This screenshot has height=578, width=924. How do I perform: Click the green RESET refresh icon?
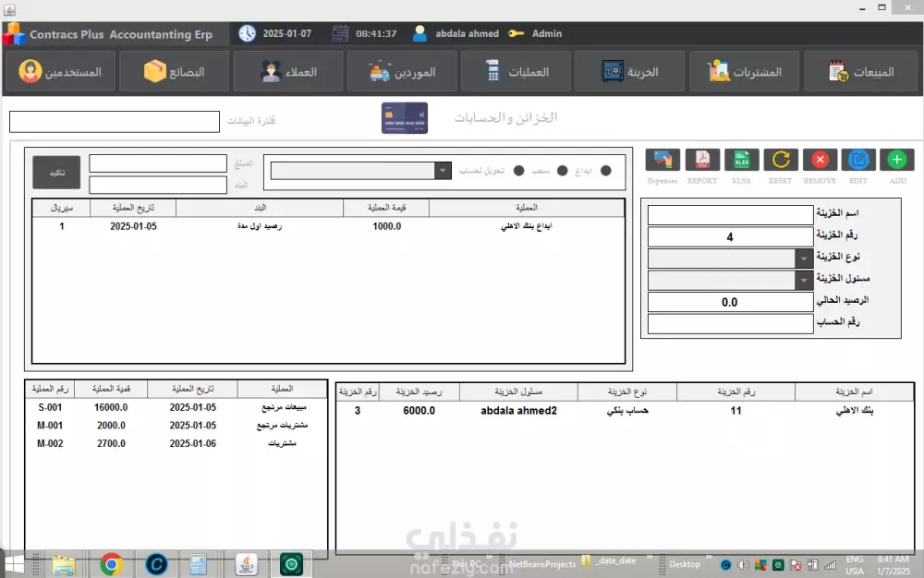[x=780, y=159]
